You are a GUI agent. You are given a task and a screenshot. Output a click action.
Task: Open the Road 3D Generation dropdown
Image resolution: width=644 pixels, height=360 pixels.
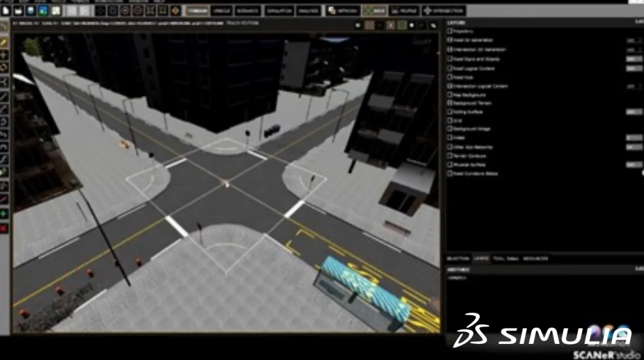[x=633, y=41]
